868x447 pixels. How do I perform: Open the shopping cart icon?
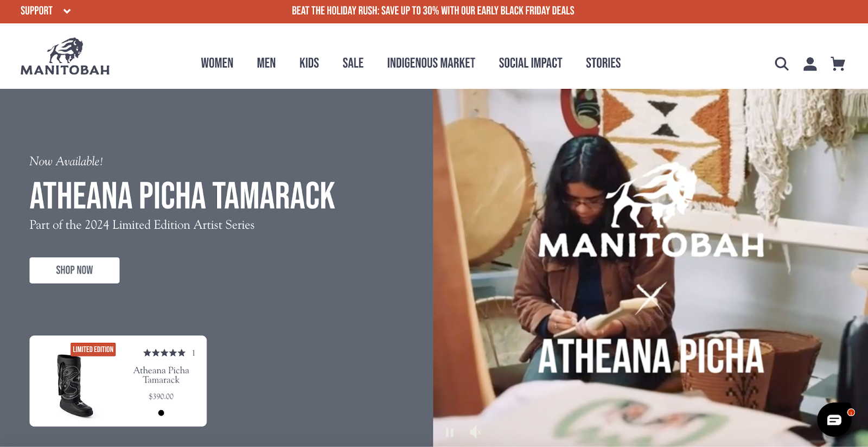(838, 64)
